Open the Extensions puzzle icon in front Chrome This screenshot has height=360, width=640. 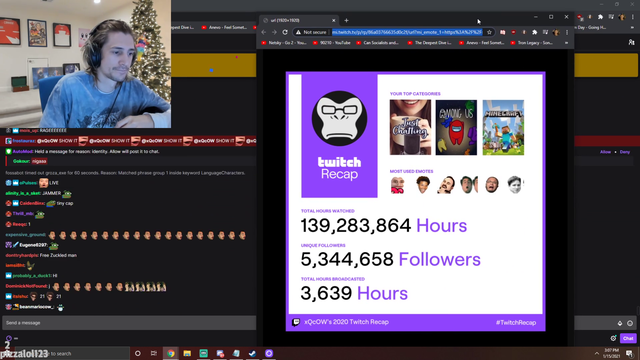[x=534, y=32]
